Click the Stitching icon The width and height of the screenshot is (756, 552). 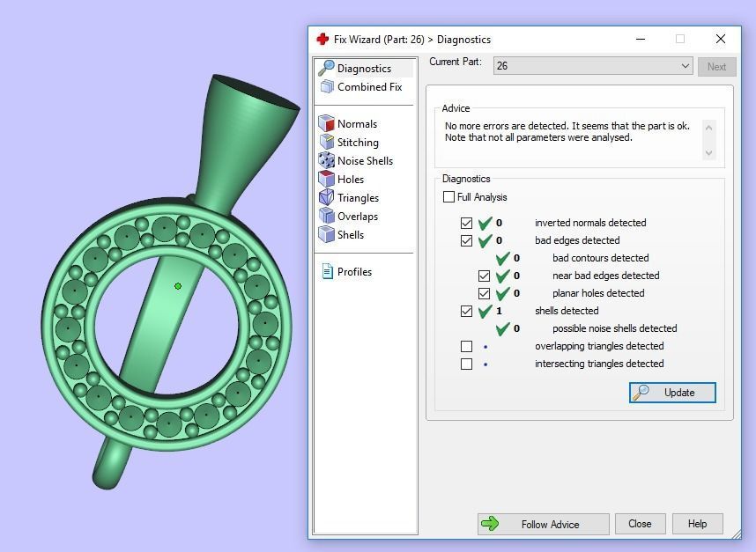(326, 142)
